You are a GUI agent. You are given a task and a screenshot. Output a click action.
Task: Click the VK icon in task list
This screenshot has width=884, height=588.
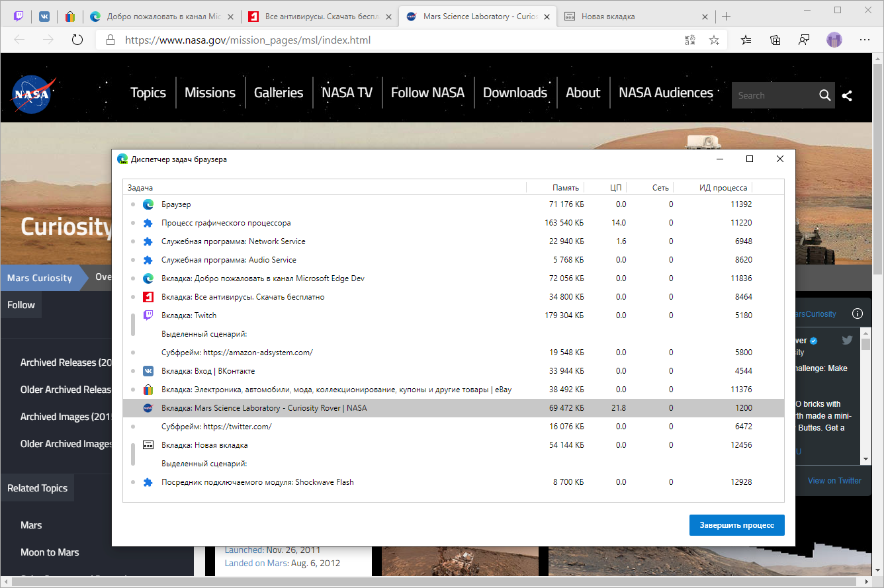coord(148,371)
